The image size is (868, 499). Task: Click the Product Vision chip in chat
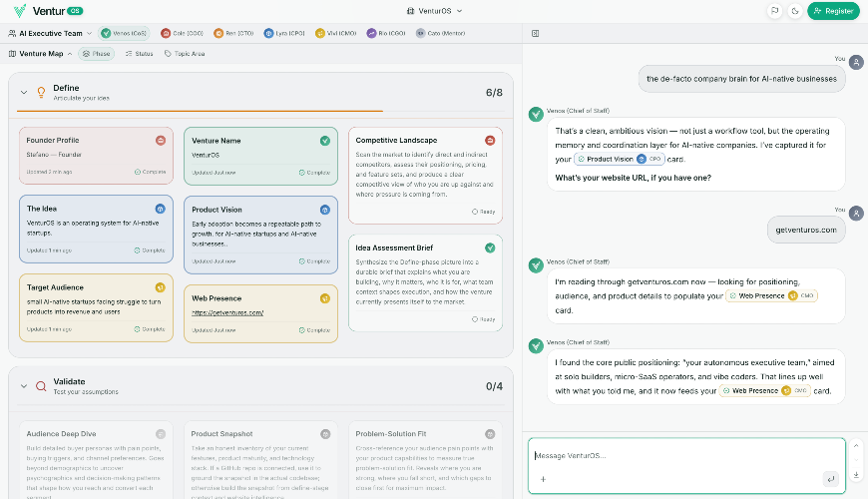(x=619, y=159)
